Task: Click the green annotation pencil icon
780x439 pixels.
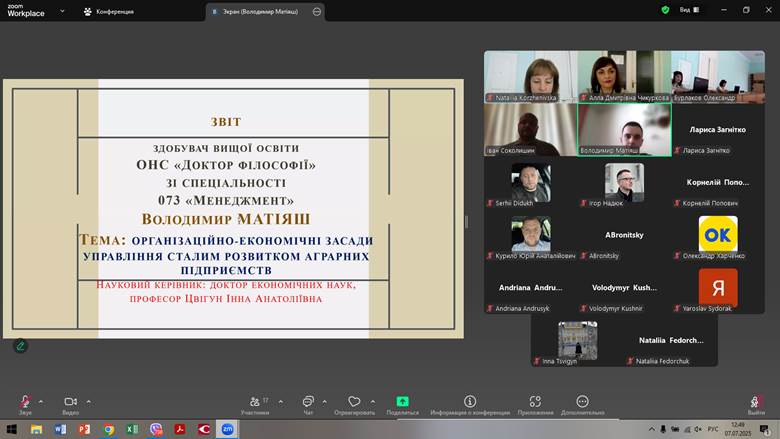Action: coord(20,346)
